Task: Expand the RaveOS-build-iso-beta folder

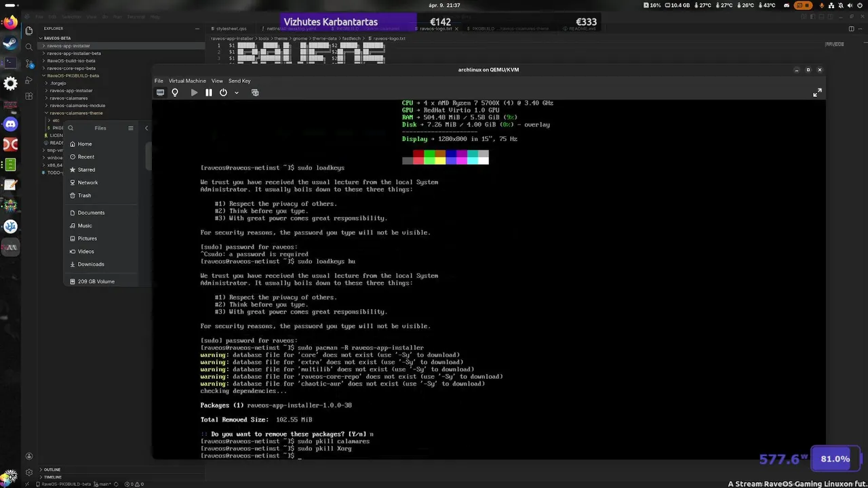Action: tap(121, 61)
